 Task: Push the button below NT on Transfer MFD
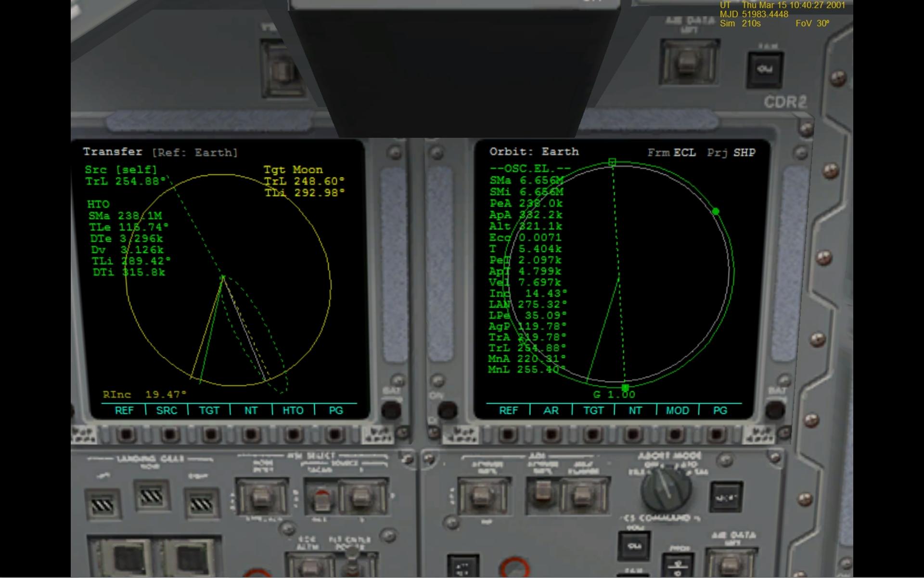(x=251, y=434)
